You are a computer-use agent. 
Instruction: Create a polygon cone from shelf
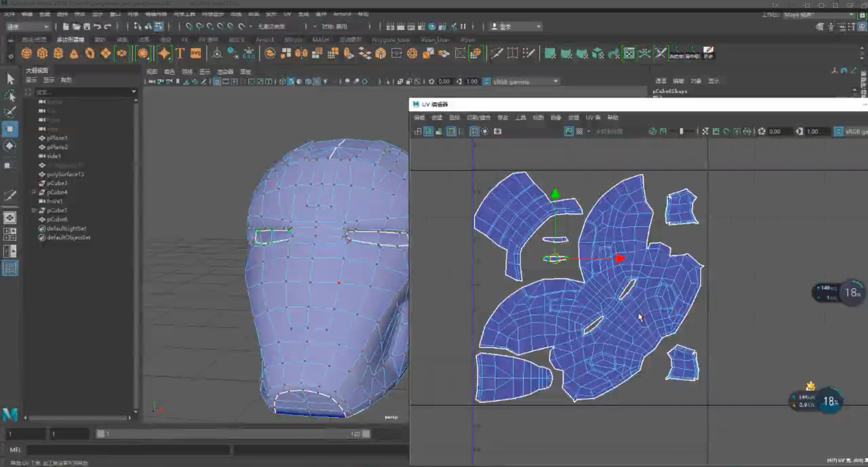pyautogui.click(x=74, y=53)
